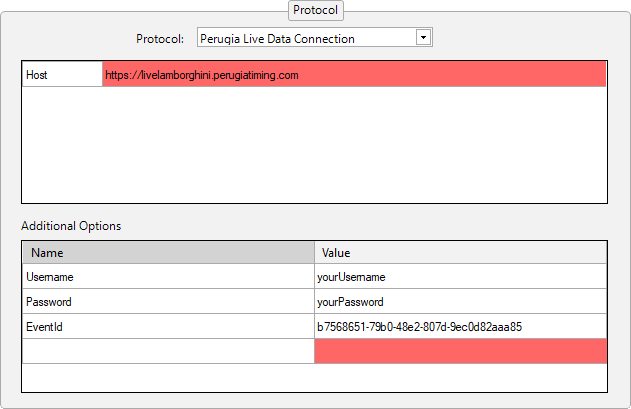Screen dimensions: 631x409
Task: Select the Host URL value field
Action: 354,75
